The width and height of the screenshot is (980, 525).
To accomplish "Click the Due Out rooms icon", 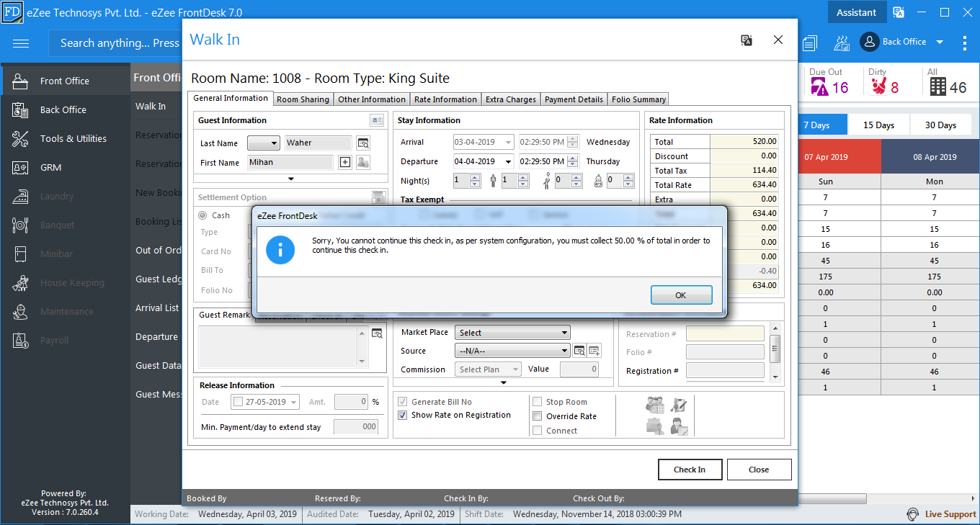I will pos(819,87).
